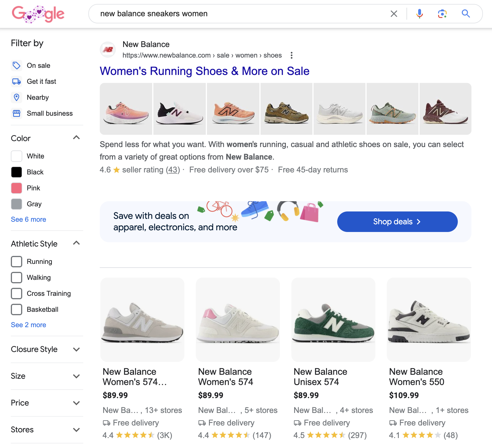Collapse the Color filter section

tap(76, 138)
